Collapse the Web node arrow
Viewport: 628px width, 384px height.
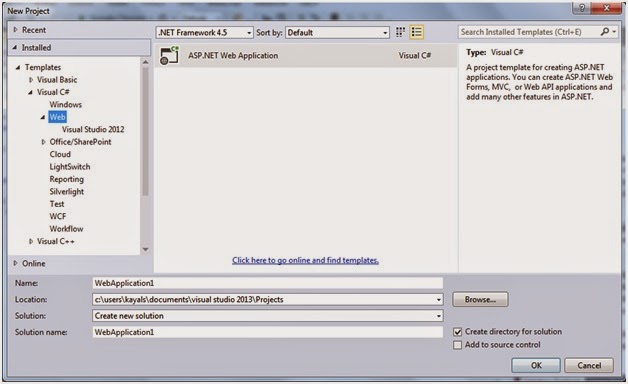coord(42,117)
